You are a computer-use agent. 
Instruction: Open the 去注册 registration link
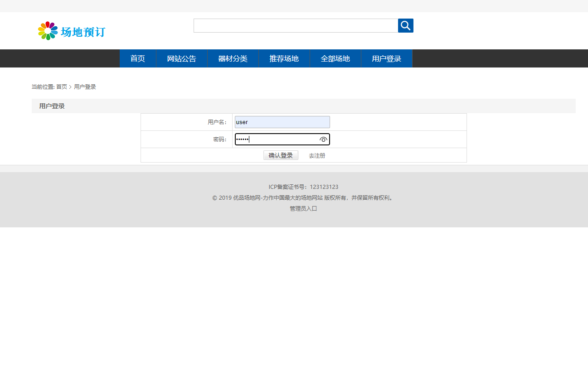pyautogui.click(x=317, y=155)
